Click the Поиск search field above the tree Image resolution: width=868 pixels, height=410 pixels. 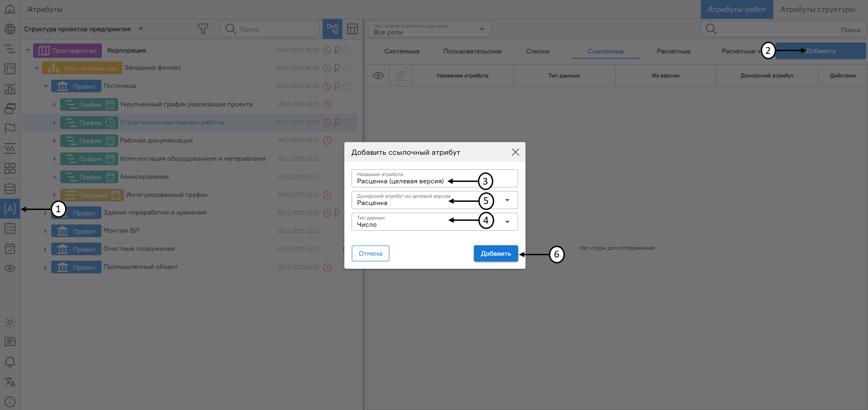(269, 29)
